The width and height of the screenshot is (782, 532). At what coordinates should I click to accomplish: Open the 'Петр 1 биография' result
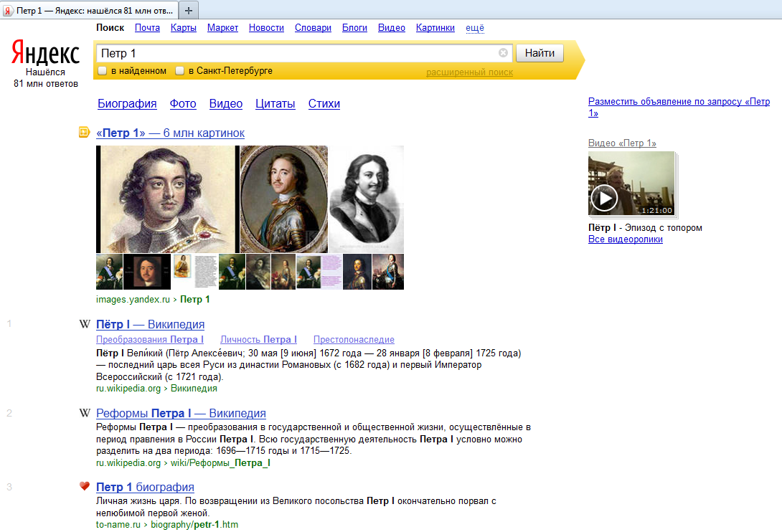[x=145, y=487]
